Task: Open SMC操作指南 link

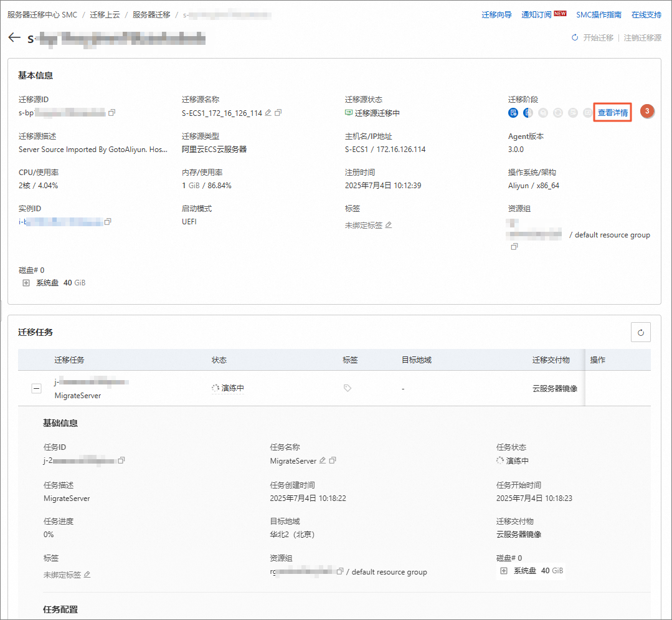Action: point(599,15)
